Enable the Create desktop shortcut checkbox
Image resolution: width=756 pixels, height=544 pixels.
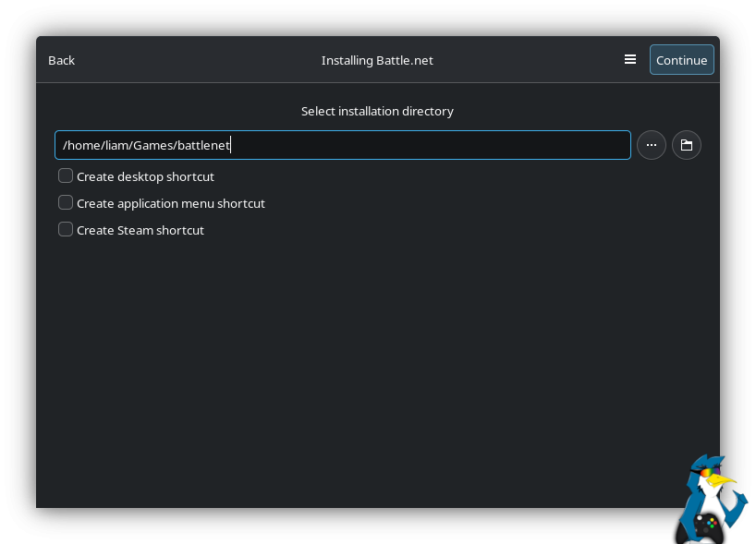[x=66, y=176]
